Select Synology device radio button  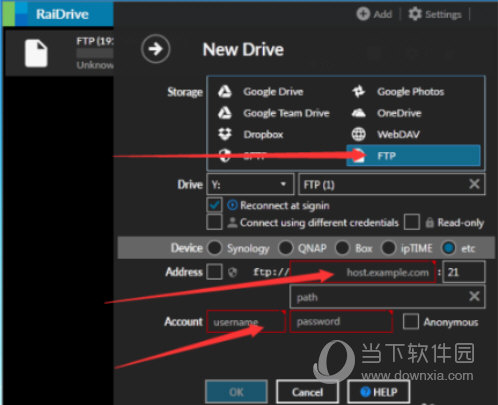coord(214,248)
